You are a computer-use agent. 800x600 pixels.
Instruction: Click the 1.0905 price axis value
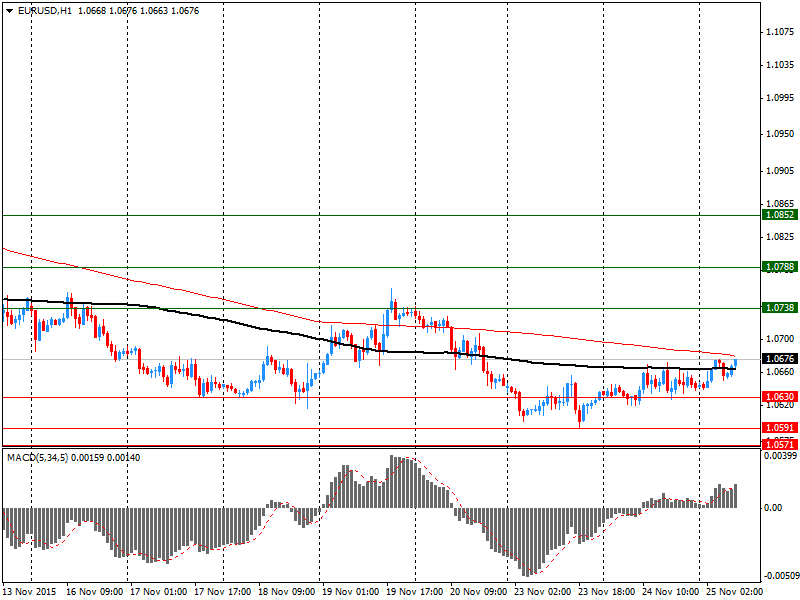780,170
